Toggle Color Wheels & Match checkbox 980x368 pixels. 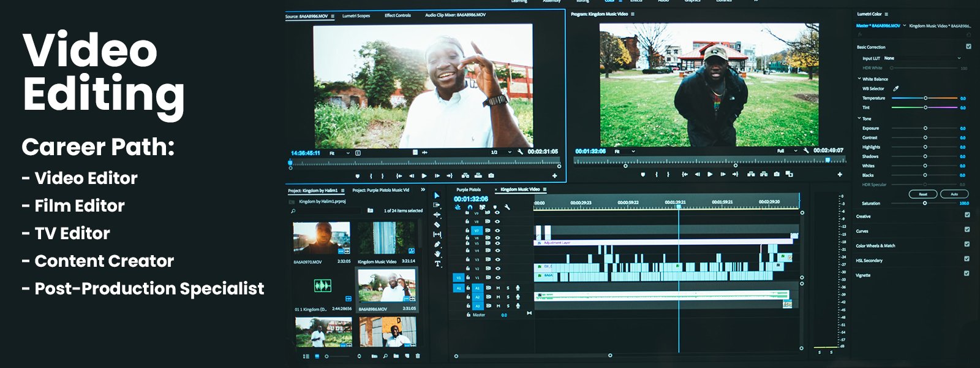click(x=967, y=244)
